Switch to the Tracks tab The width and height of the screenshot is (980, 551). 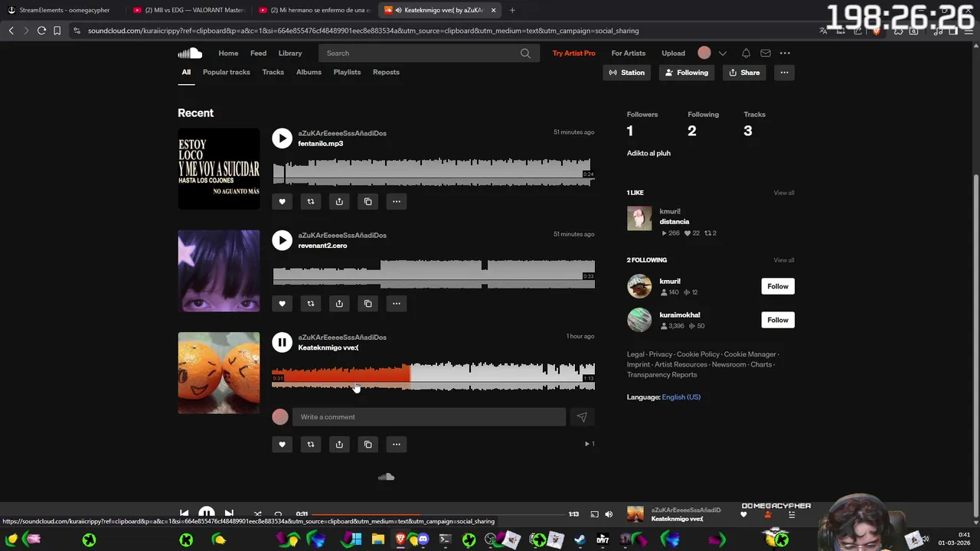(273, 72)
